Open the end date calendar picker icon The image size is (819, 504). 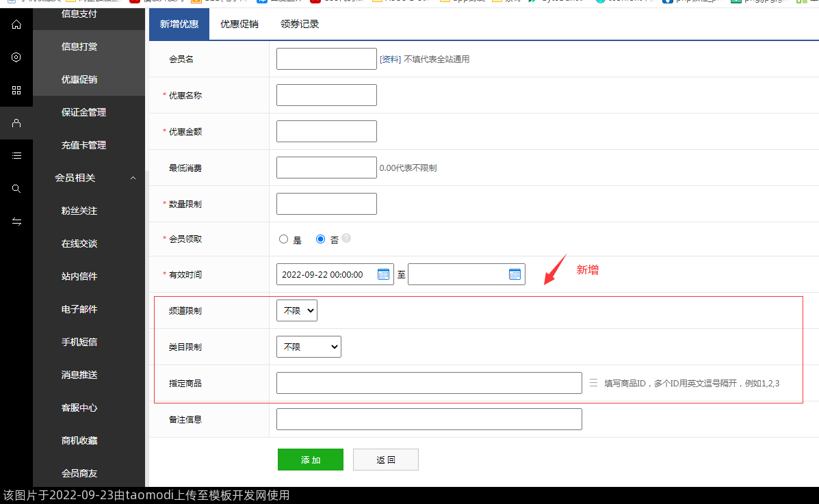coord(515,274)
